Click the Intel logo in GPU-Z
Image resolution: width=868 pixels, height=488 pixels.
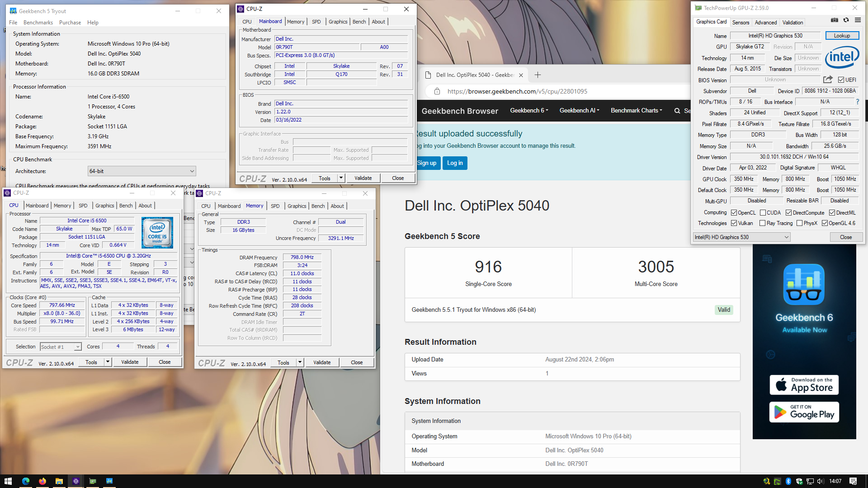tap(842, 57)
